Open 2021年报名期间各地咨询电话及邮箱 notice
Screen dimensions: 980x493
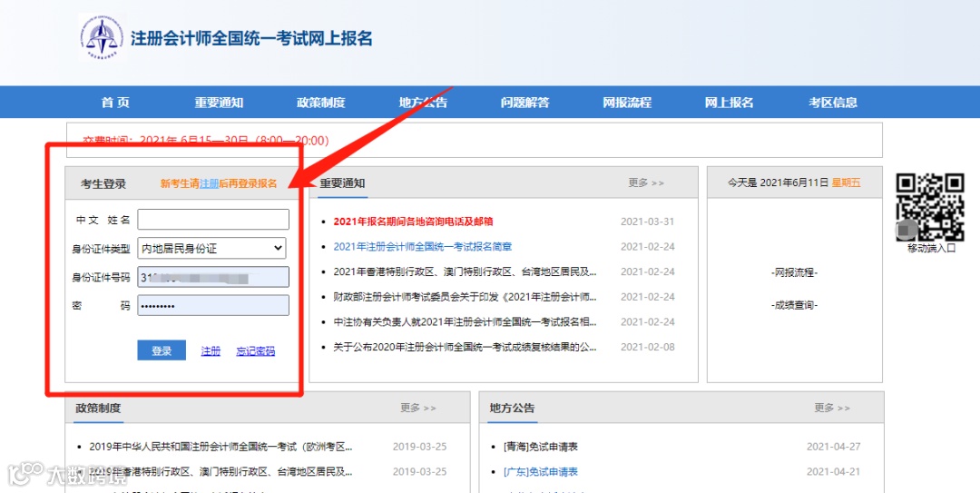click(413, 222)
